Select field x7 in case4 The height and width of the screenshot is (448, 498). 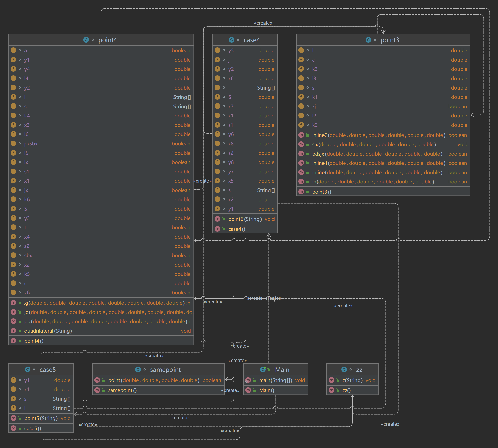coord(245,106)
